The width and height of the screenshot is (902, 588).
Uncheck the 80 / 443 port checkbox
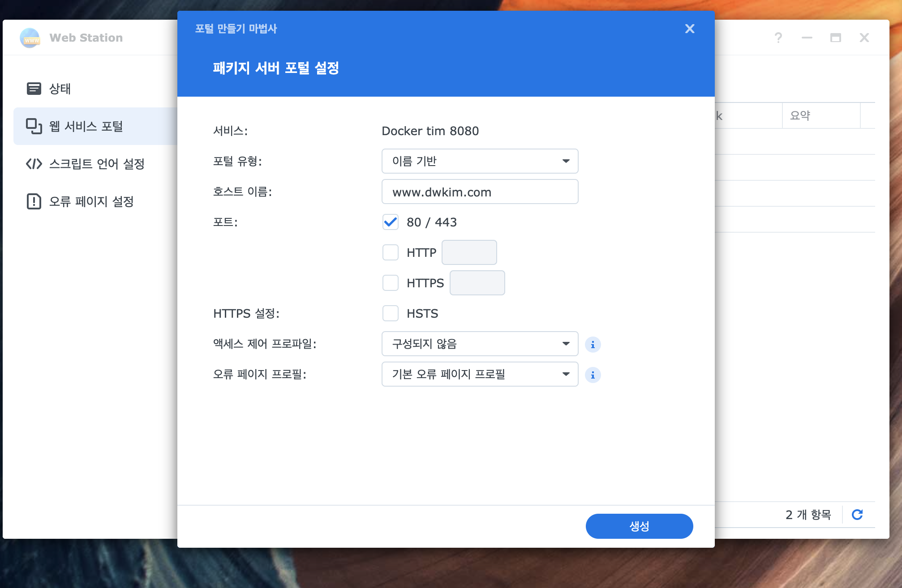point(391,222)
